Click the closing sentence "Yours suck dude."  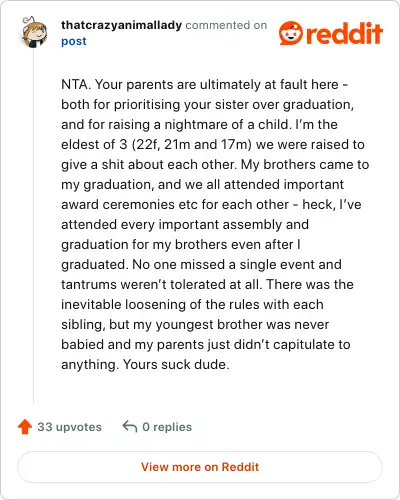pyautogui.click(x=176, y=364)
